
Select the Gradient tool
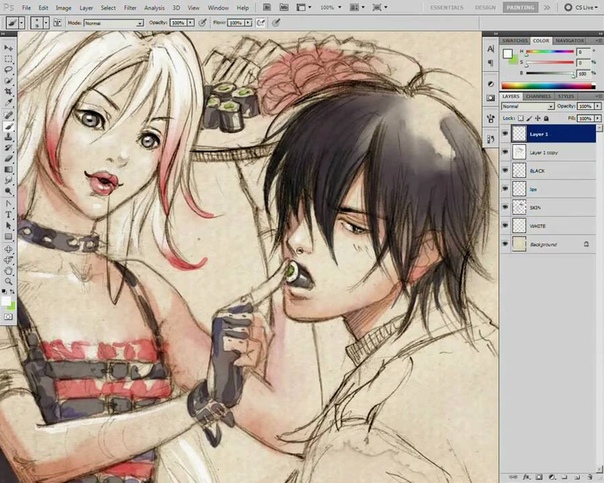tap(8, 169)
